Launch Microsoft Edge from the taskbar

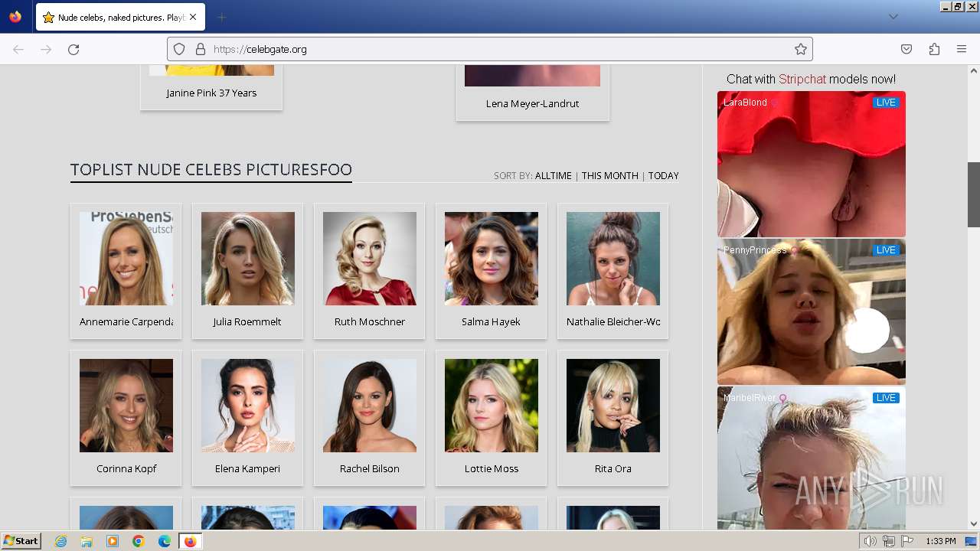pos(165,541)
